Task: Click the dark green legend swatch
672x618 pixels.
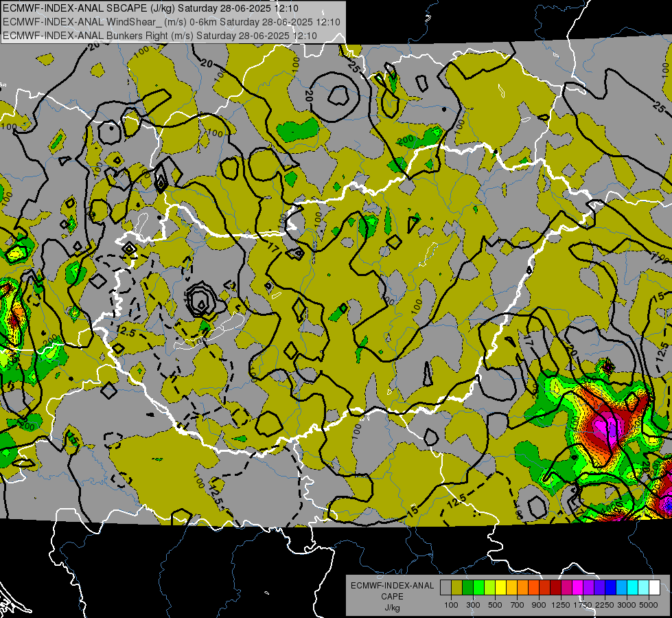Action: click(x=467, y=587)
